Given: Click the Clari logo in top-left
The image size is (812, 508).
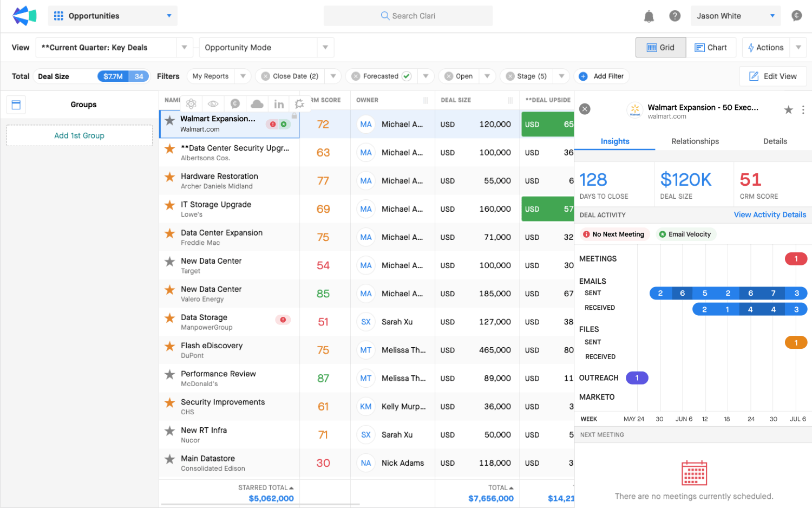Looking at the screenshot, I should (x=24, y=16).
